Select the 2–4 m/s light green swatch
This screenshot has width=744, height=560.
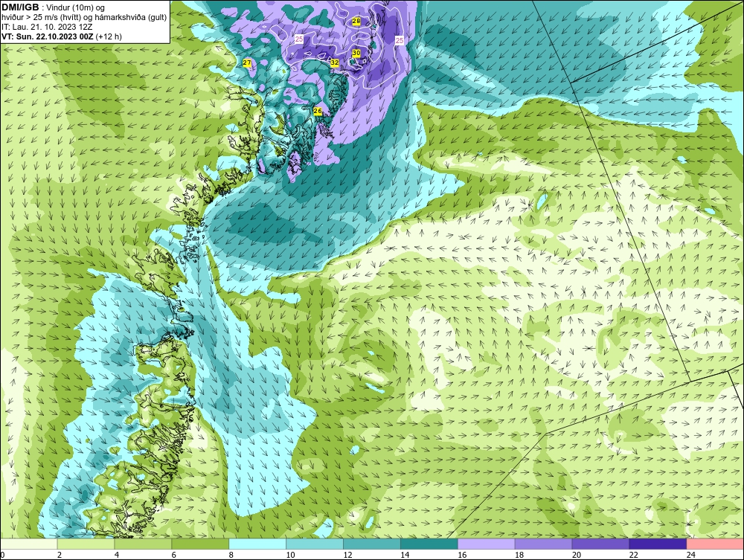coord(86,544)
